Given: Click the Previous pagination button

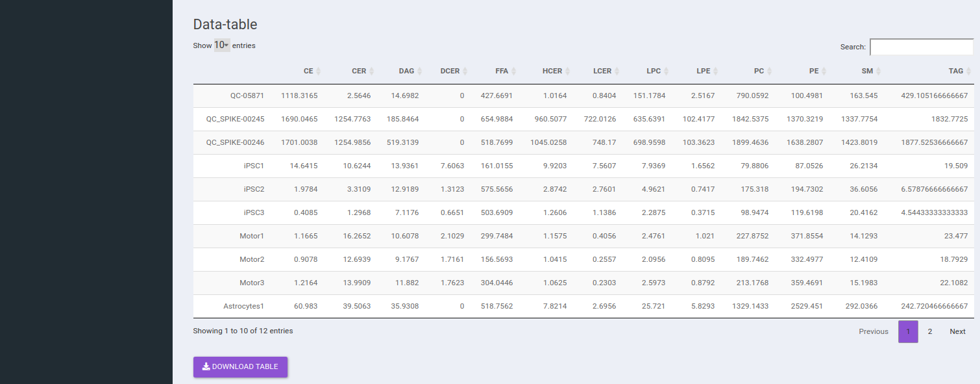Looking at the screenshot, I should [x=874, y=331].
